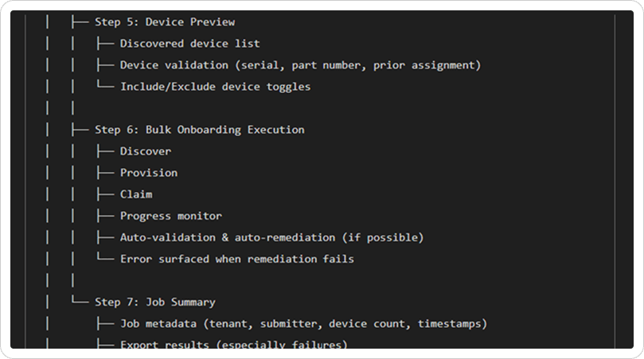
Task: Select the Provision entry
Action: click(149, 173)
